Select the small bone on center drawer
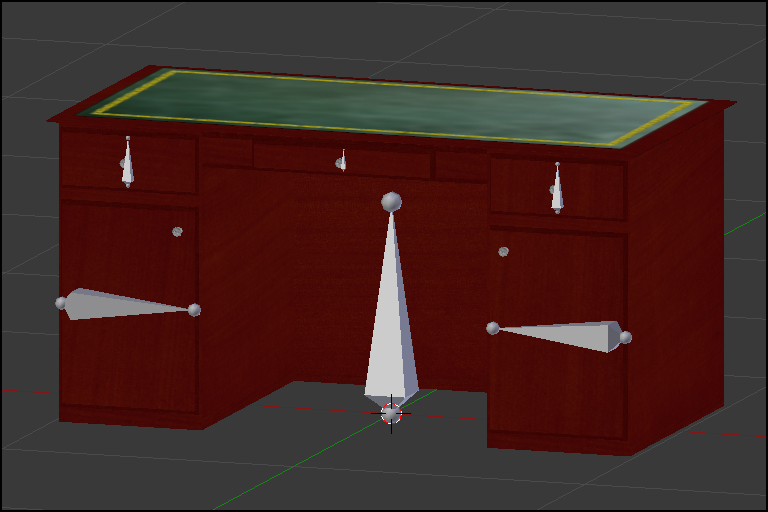Image resolution: width=768 pixels, height=512 pixels. (x=343, y=161)
